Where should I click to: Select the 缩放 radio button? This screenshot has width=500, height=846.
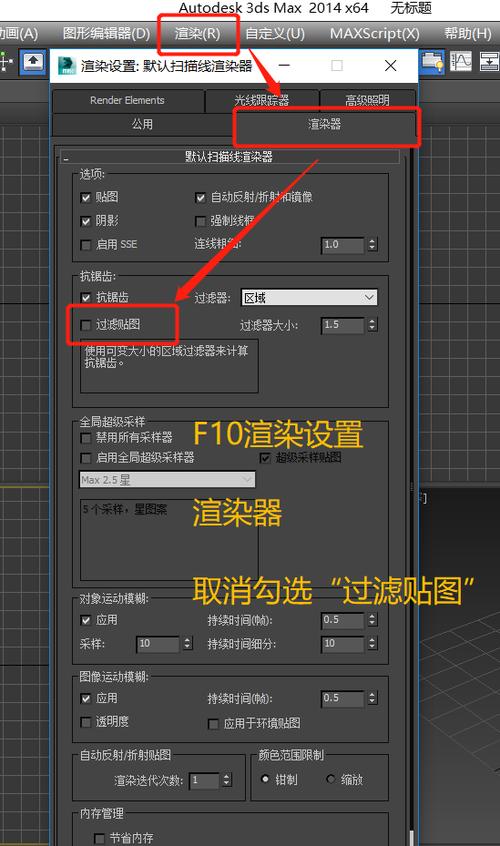point(331,779)
